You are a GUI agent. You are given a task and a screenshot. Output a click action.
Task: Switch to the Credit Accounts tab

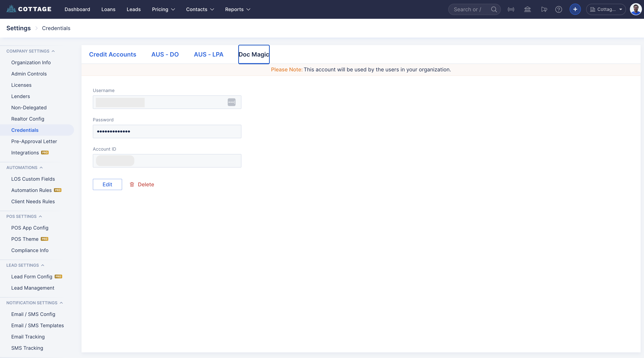click(x=113, y=54)
